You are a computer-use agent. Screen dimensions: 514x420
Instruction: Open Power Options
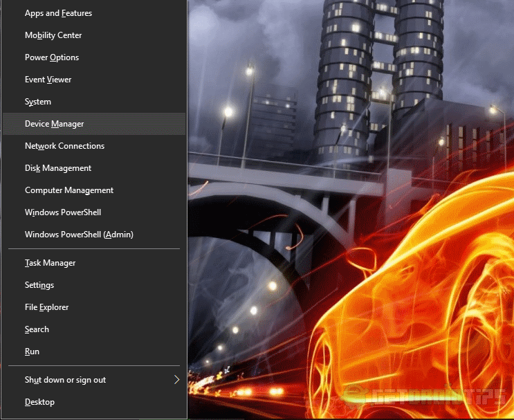94,57
